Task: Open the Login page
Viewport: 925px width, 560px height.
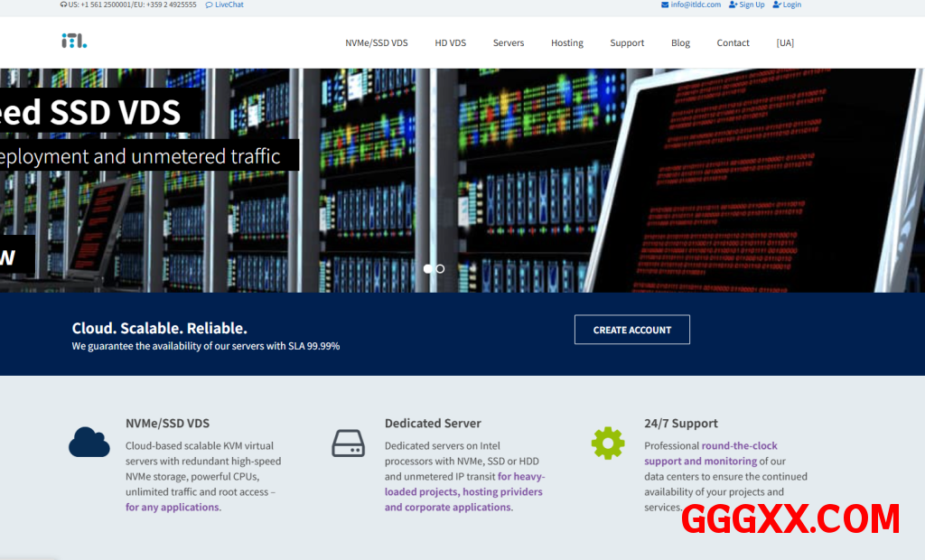Action: (787, 5)
